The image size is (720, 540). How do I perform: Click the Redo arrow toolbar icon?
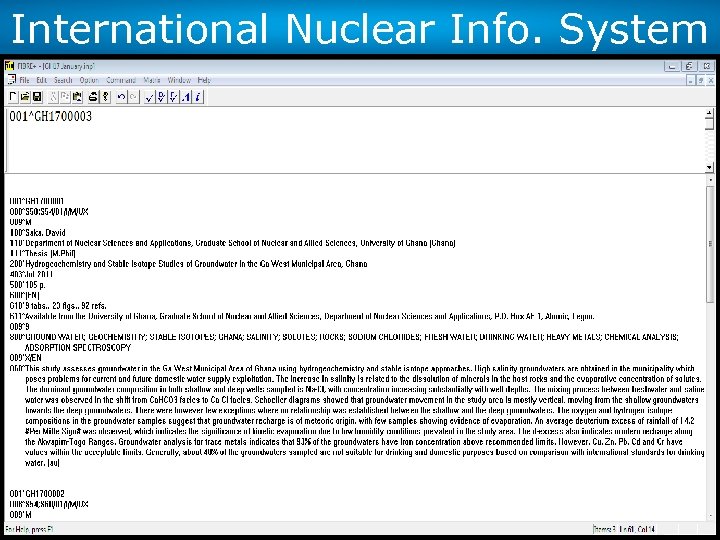pos(133,97)
